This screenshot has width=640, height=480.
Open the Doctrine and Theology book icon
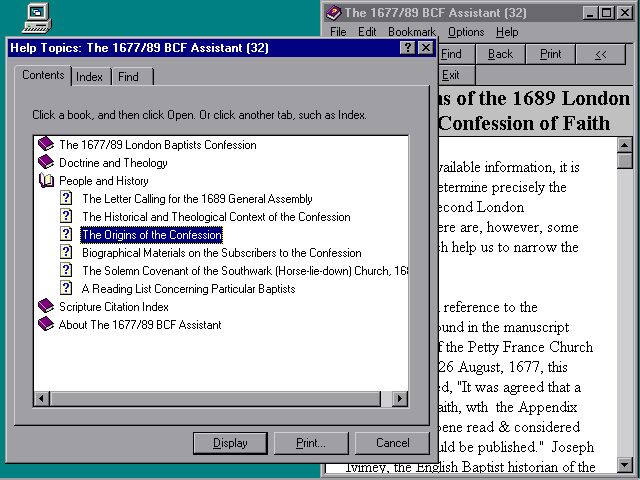coord(46,162)
